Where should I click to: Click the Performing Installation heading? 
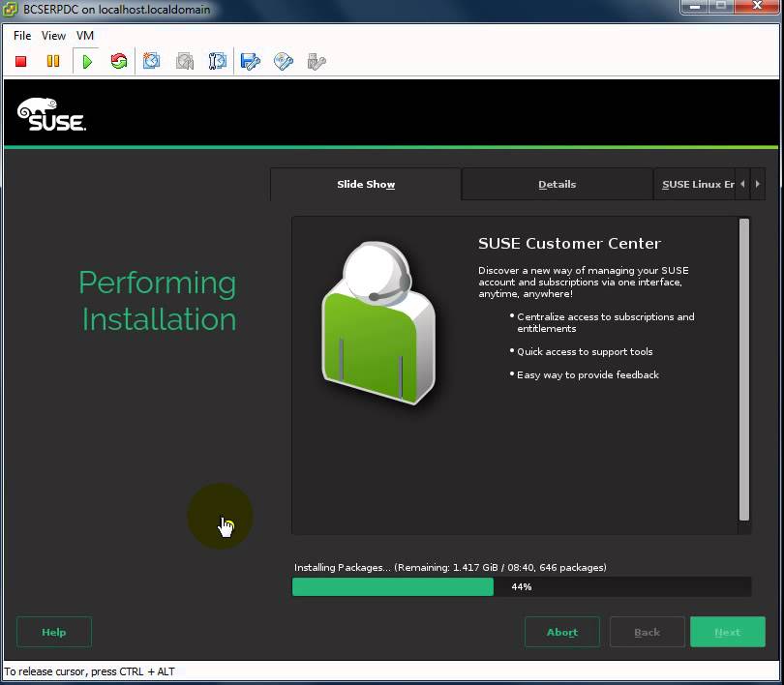(158, 301)
